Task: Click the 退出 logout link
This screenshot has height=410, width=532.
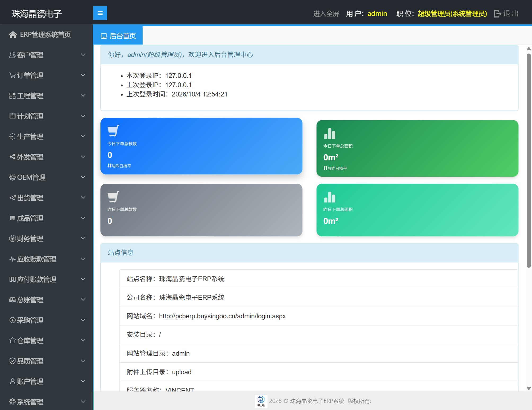Action: (511, 14)
